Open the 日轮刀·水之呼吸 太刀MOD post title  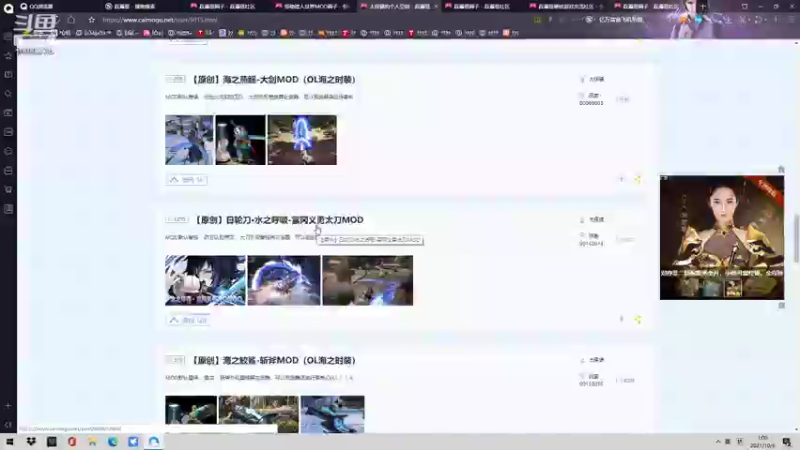[279, 220]
